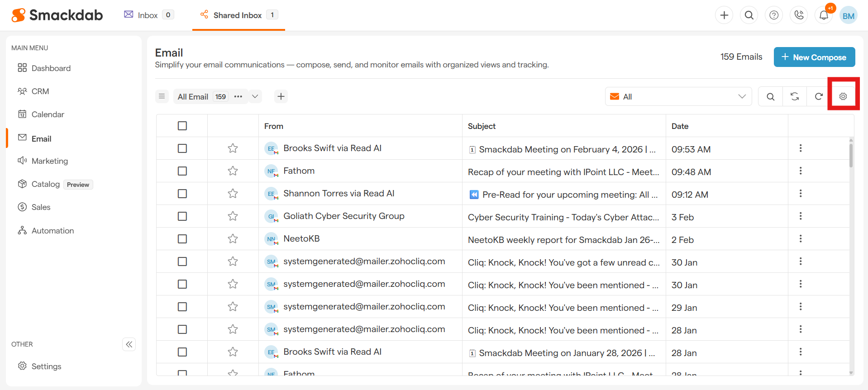Click the email list vertical scrollbar
Viewport: 868px width, 390px height.
pos(851,156)
